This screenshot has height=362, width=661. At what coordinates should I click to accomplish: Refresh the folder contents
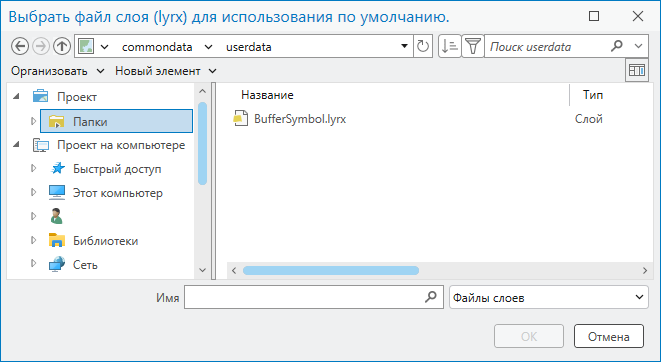423,46
